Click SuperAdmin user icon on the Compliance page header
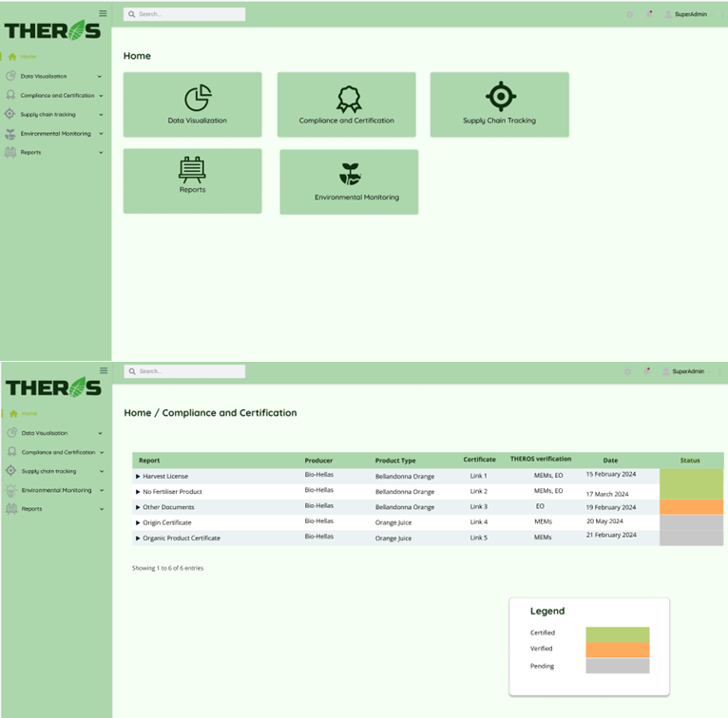The height and width of the screenshot is (718, 728). pos(665,371)
